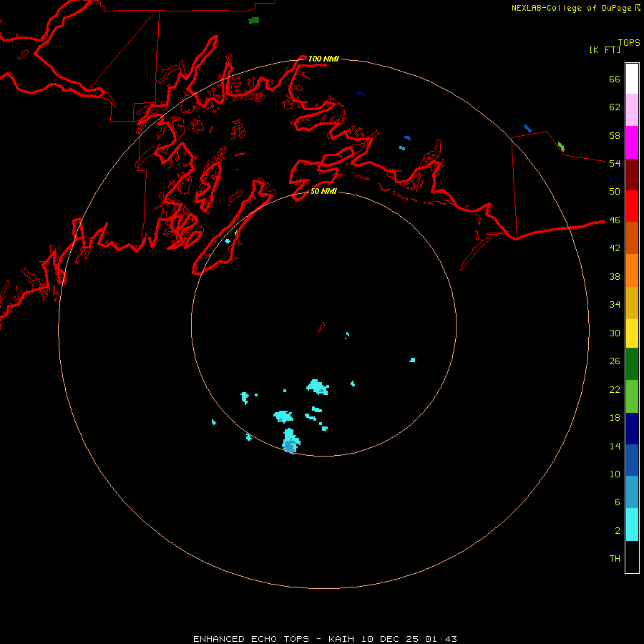The height and width of the screenshot is (644, 644).
Task: Click legend value 18
Action: tap(615, 418)
